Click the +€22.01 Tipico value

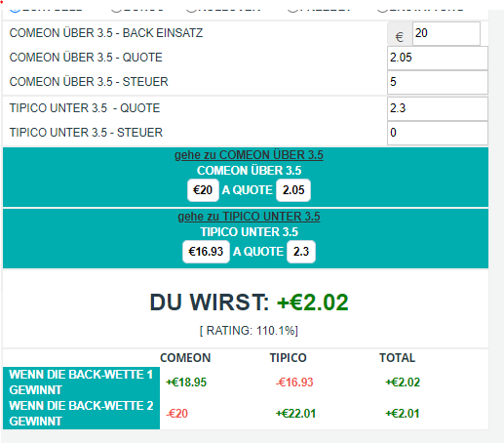point(295,414)
